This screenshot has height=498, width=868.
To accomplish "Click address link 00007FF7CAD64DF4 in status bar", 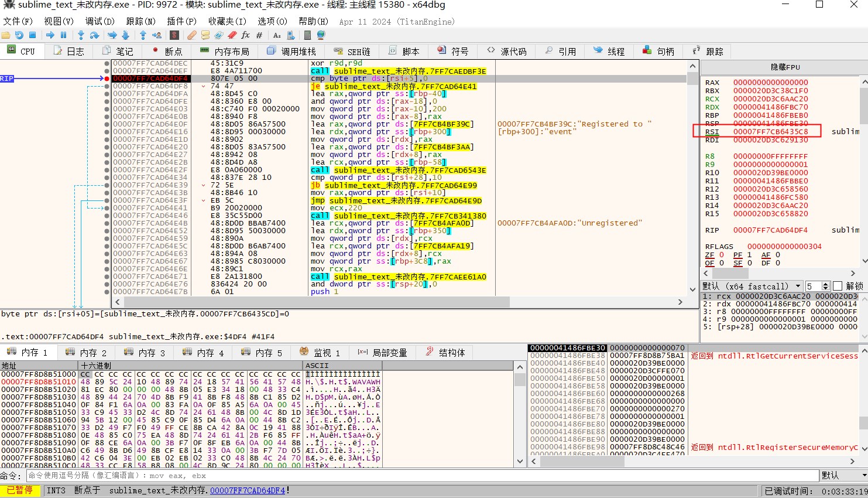I will (248, 490).
